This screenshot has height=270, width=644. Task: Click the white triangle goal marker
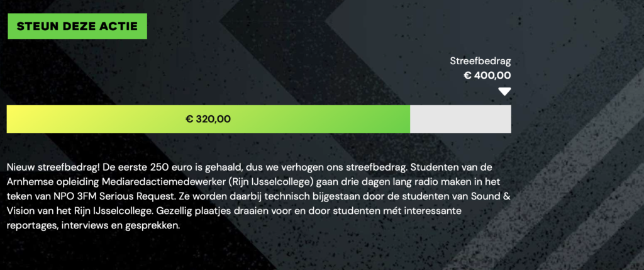(x=504, y=92)
